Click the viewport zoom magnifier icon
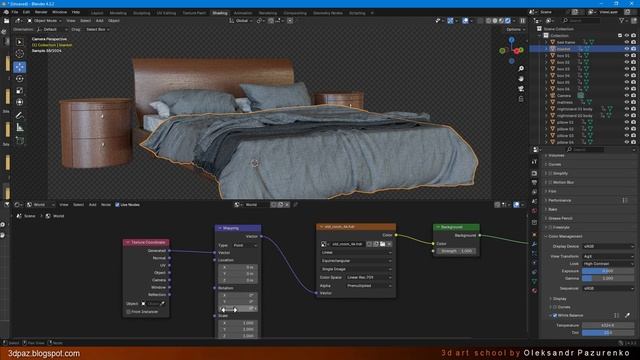This screenshot has width=640, height=360. 521,69
